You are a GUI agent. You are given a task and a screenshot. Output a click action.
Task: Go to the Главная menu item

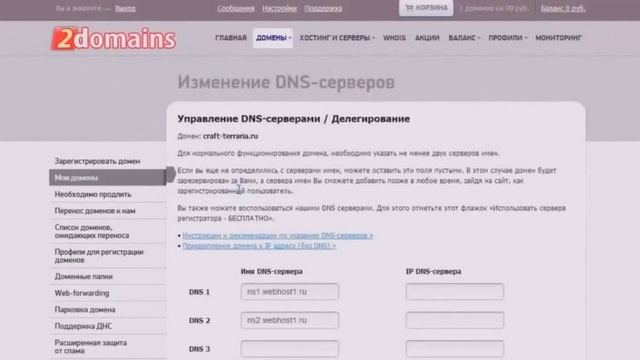(231, 38)
